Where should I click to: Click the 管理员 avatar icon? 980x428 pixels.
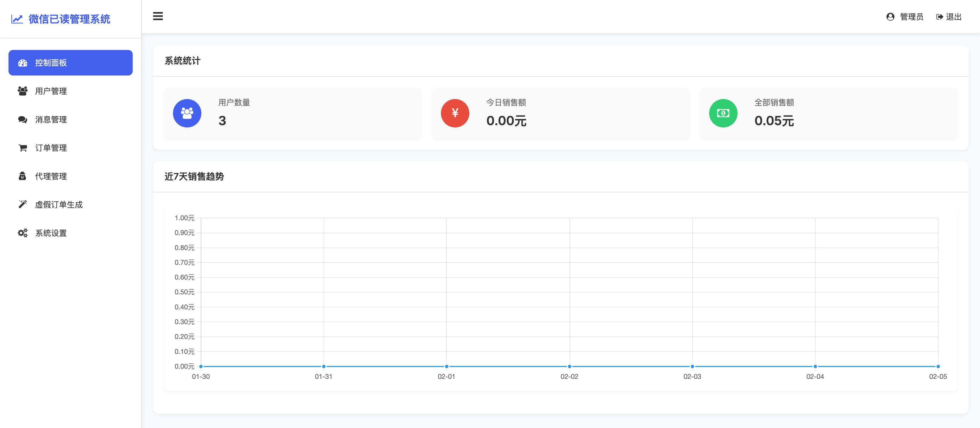(x=890, y=17)
